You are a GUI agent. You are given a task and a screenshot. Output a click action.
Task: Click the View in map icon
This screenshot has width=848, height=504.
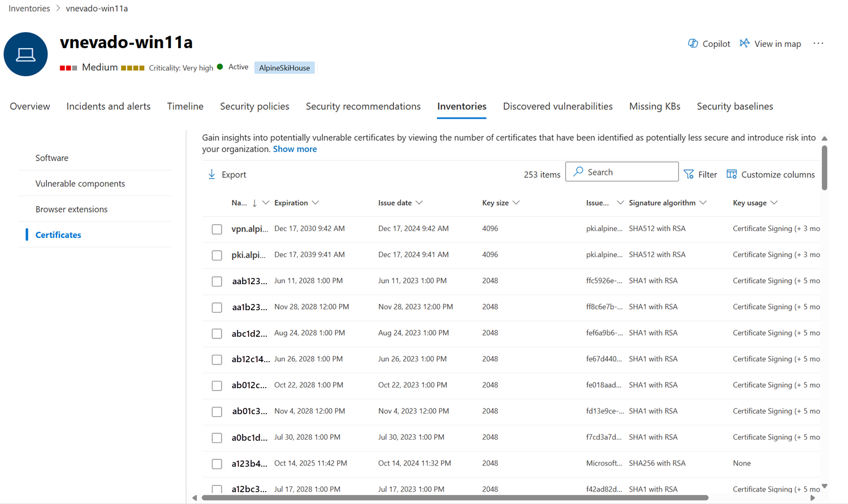[745, 44]
